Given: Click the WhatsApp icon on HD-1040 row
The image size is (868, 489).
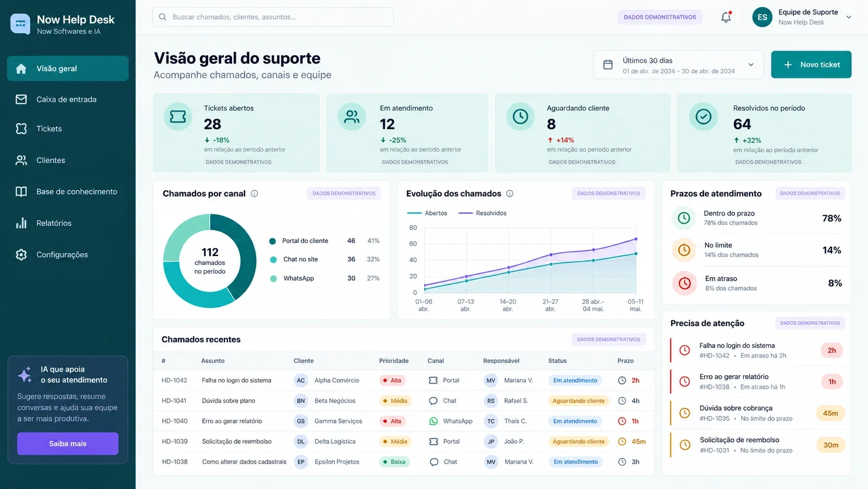Looking at the screenshot, I should tap(433, 421).
